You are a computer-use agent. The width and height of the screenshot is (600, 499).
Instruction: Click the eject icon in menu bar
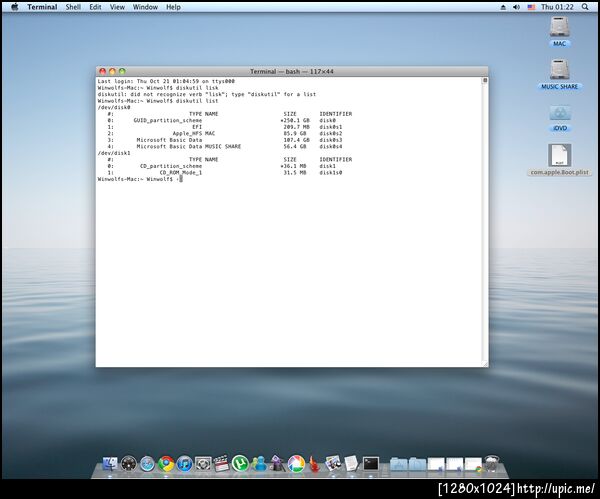click(x=502, y=7)
